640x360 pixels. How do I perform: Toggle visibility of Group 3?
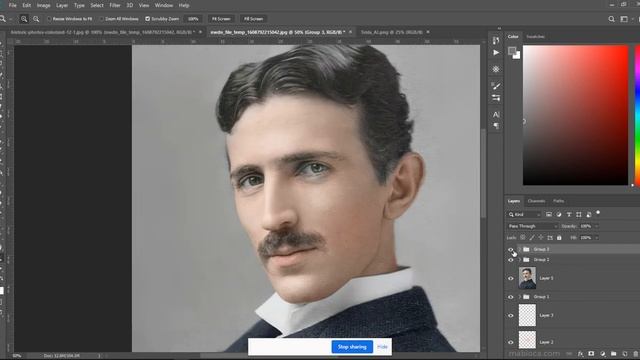tap(511, 249)
